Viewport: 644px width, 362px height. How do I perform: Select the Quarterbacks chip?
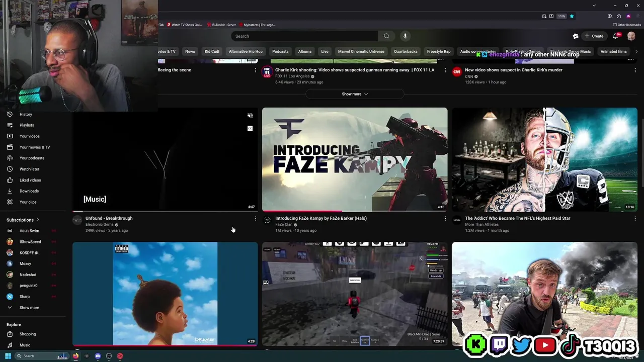point(406,51)
